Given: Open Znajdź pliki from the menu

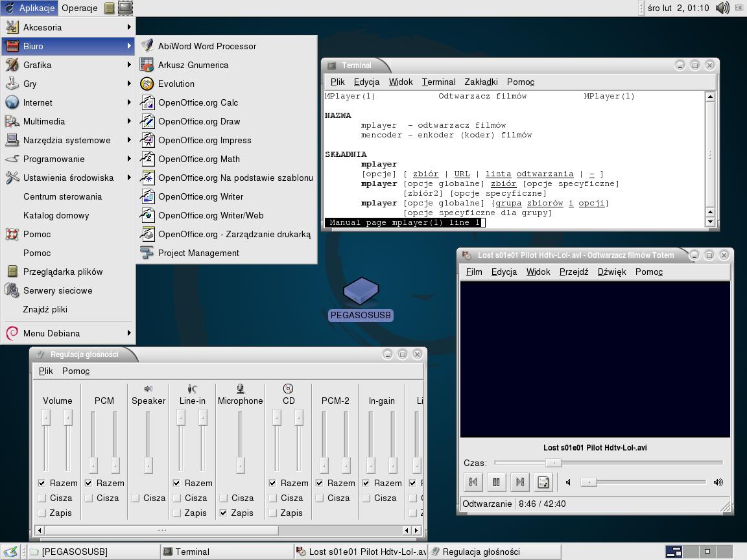Looking at the screenshot, I should click(67, 310).
